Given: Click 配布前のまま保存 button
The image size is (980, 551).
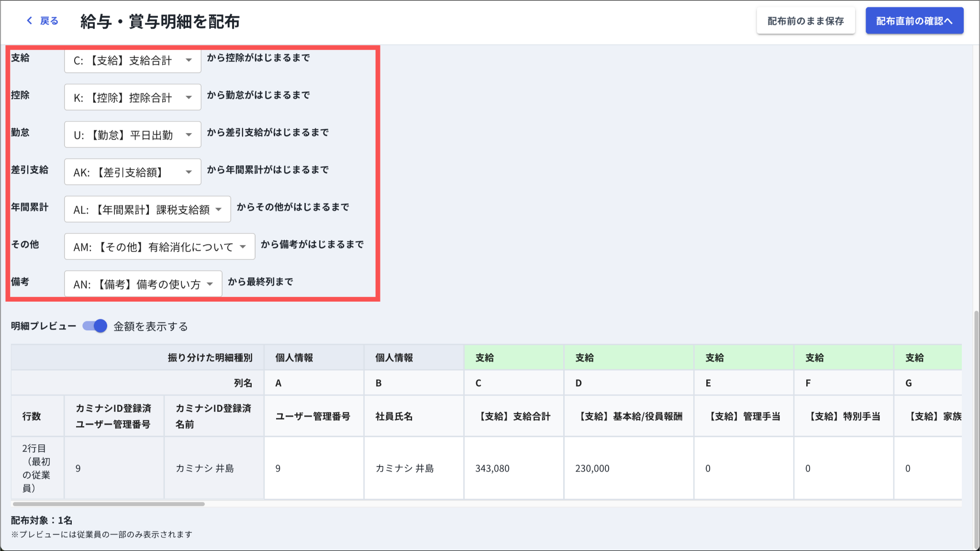Looking at the screenshot, I should (805, 21).
